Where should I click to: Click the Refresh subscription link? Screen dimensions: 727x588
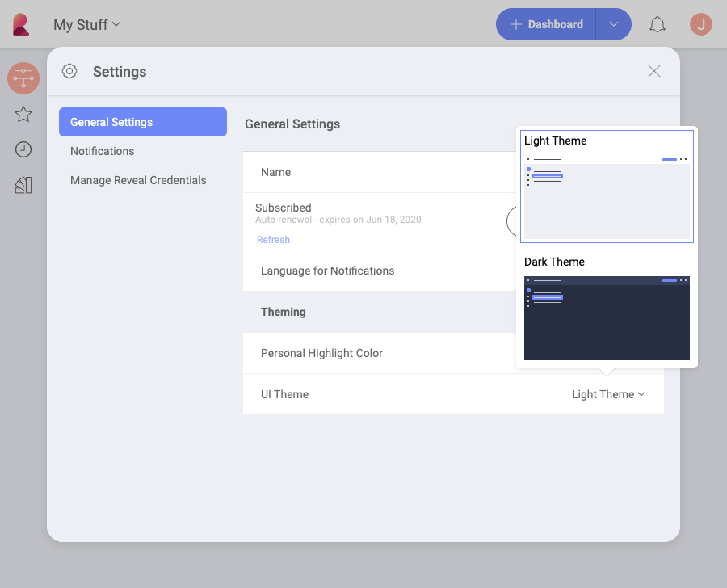point(273,240)
